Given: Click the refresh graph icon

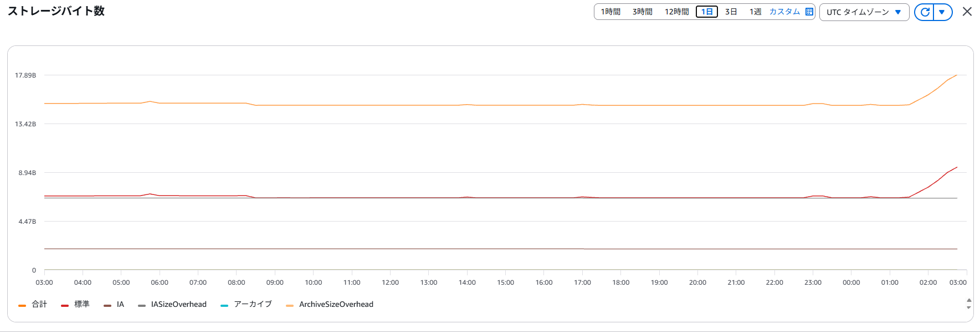Looking at the screenshot, I should (924, 12).
